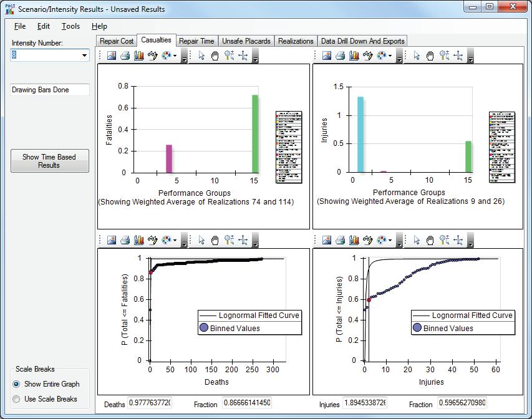The width and height of the screenshot is (532, 419).
Task: Click the Fraction field beside the Injuries value
Action: (x=462, y=403)
